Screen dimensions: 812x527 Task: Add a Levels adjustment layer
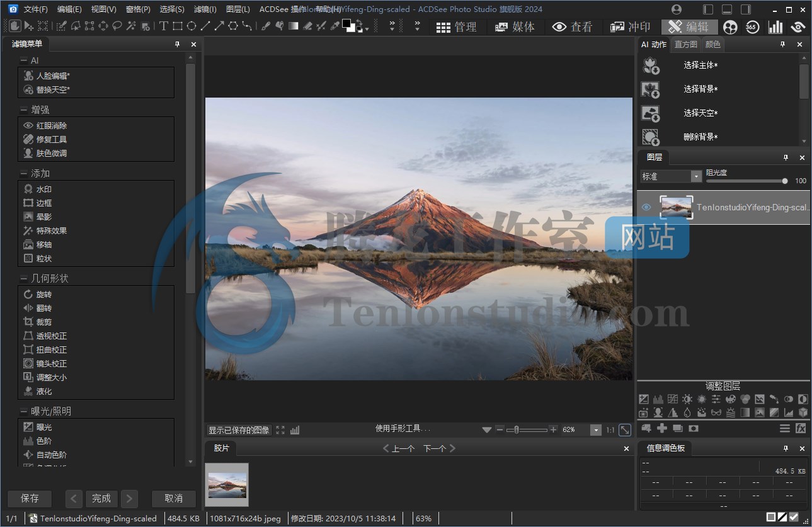coord(658,399)
